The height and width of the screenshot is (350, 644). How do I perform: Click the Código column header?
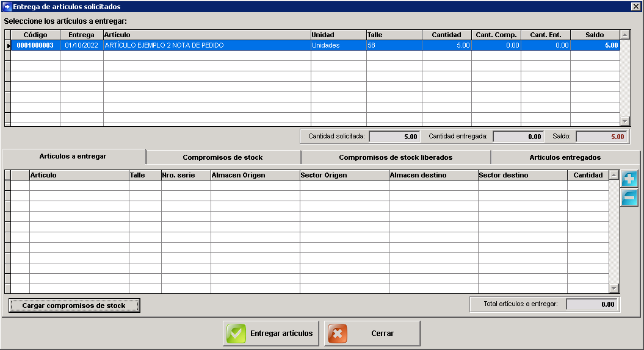click(x=35, y=35)
